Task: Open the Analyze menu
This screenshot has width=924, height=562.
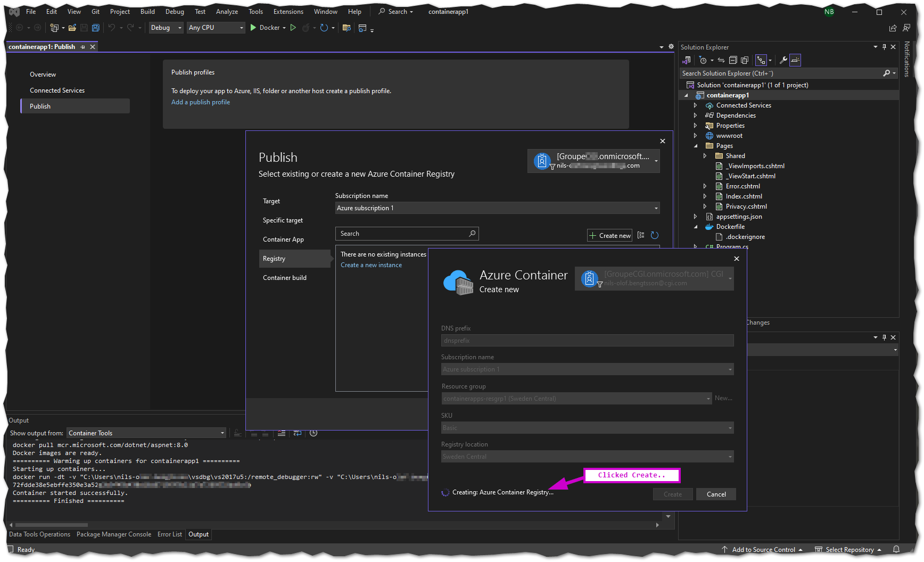Action: 227,12
